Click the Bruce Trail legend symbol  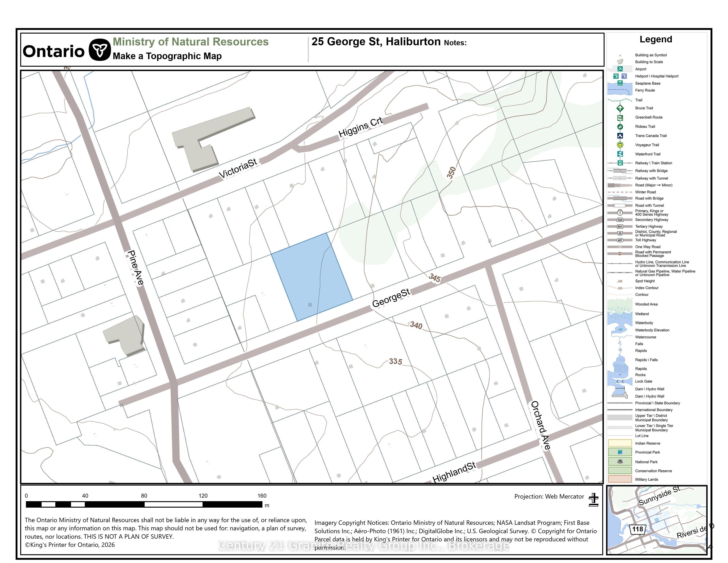click(x=620, y=108)
